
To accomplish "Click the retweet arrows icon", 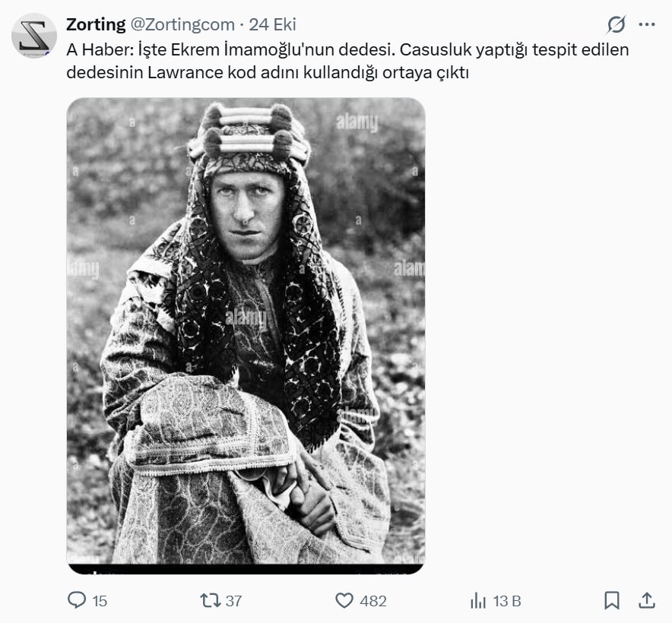I will point(210,600).
